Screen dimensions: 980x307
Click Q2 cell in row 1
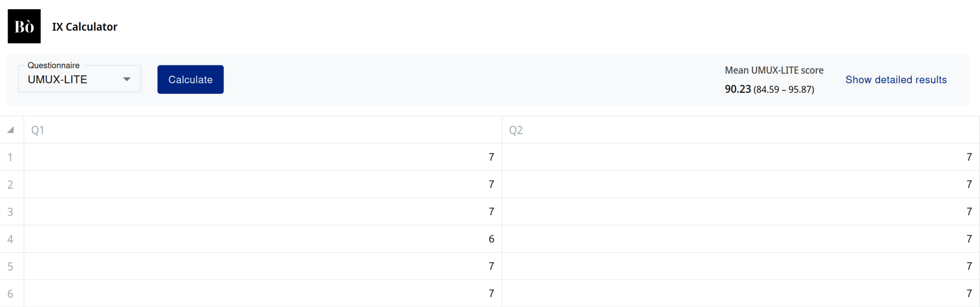click(x=740, y=157)
